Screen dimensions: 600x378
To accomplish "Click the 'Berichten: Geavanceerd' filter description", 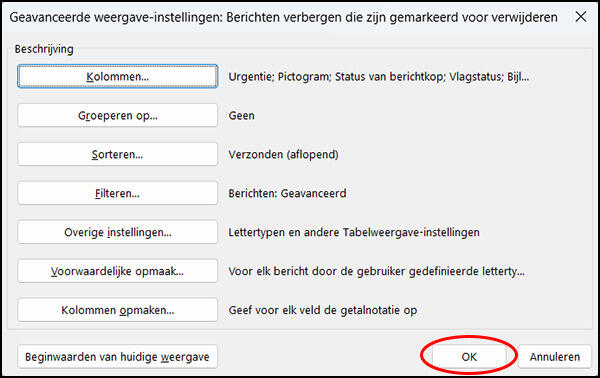I will [287, 193].
